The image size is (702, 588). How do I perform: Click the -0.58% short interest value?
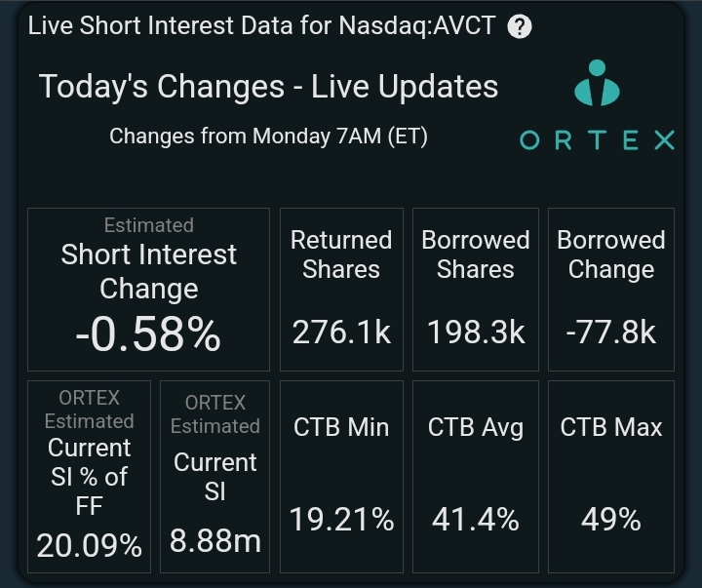[x=148, y=335]
